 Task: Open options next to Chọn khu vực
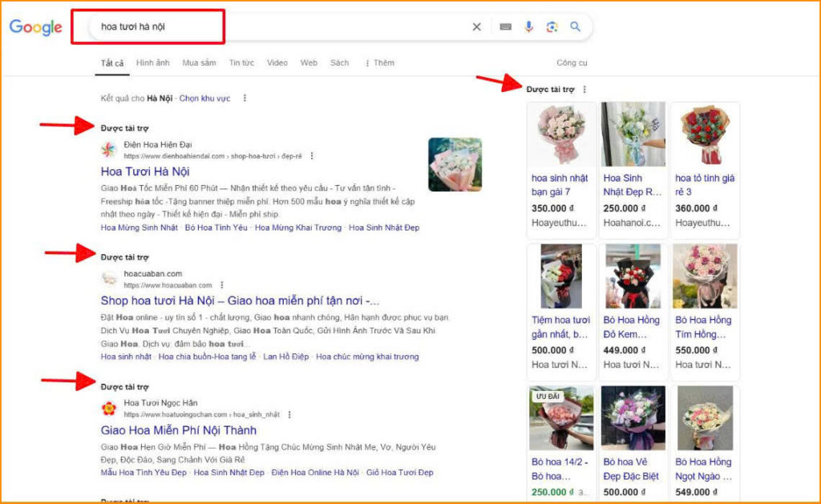click(245, 98)
